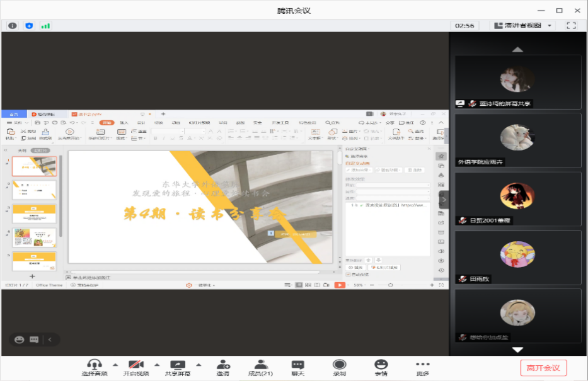Select 田雨欣 participant video thumbnail

[x=517, y=258]
